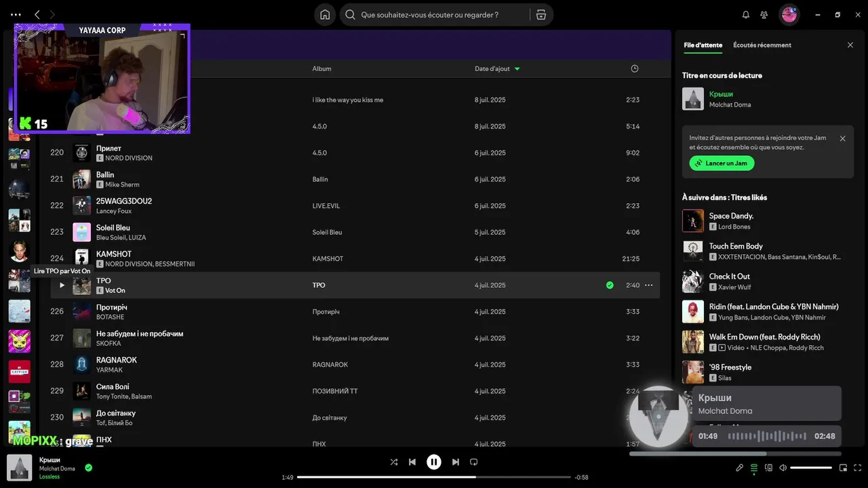This screenshot has width=868, height=488.
Task: Open the friends activity icon
Action: [x=764, y=14]
